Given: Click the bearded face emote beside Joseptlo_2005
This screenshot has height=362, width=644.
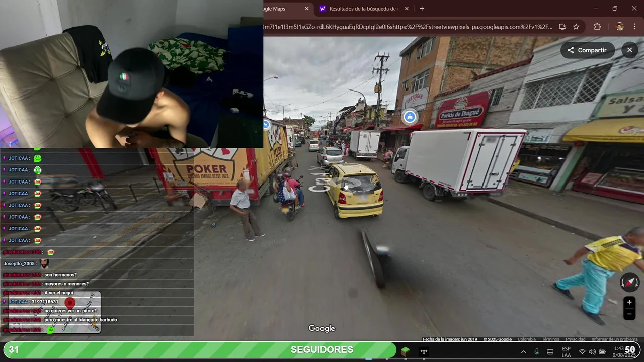Looking at the screenshot, I should tap(44, 264).
